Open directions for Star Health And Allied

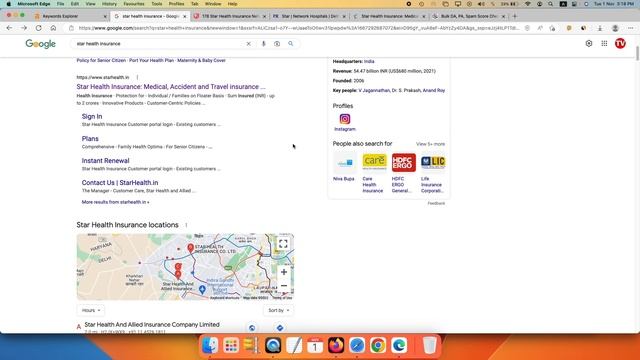(x=280, y=327)
